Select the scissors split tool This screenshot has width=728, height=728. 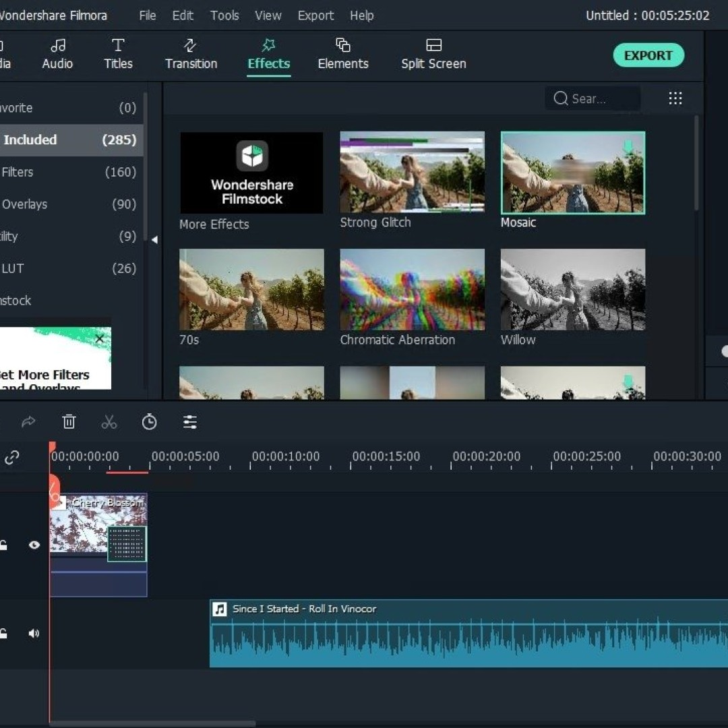pos(109,422)
